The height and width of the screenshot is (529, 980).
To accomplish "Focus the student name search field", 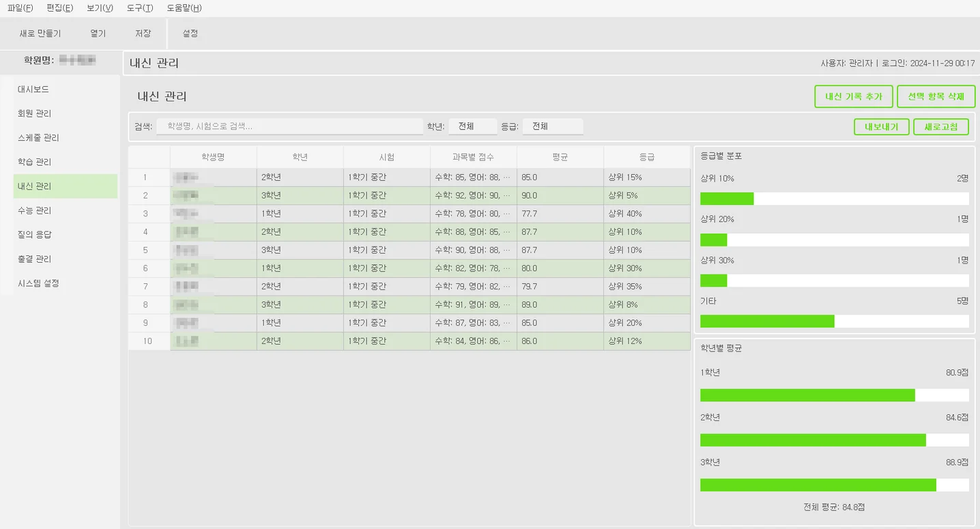I will (289, 126).
